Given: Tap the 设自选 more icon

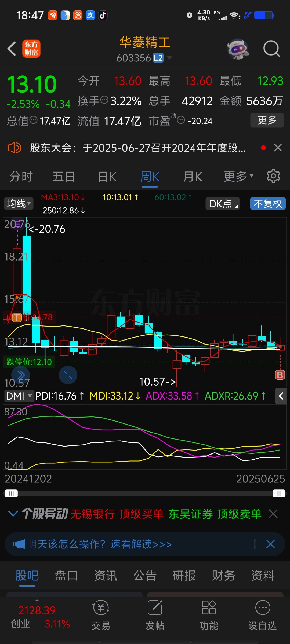Looking at the screenshot, I should (263, 608).
